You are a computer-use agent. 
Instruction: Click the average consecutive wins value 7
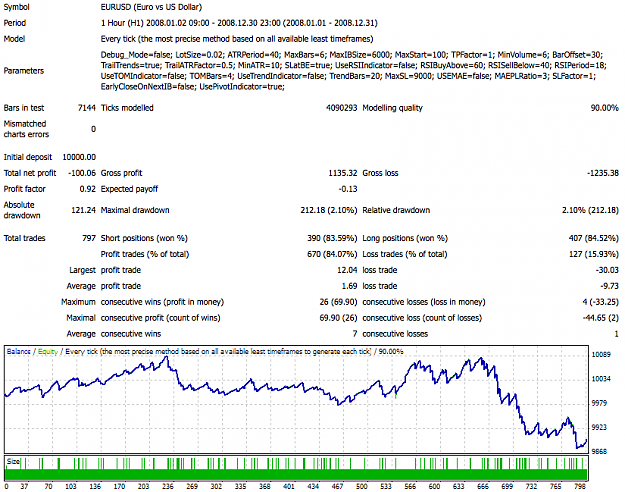[x=355, y=334]
